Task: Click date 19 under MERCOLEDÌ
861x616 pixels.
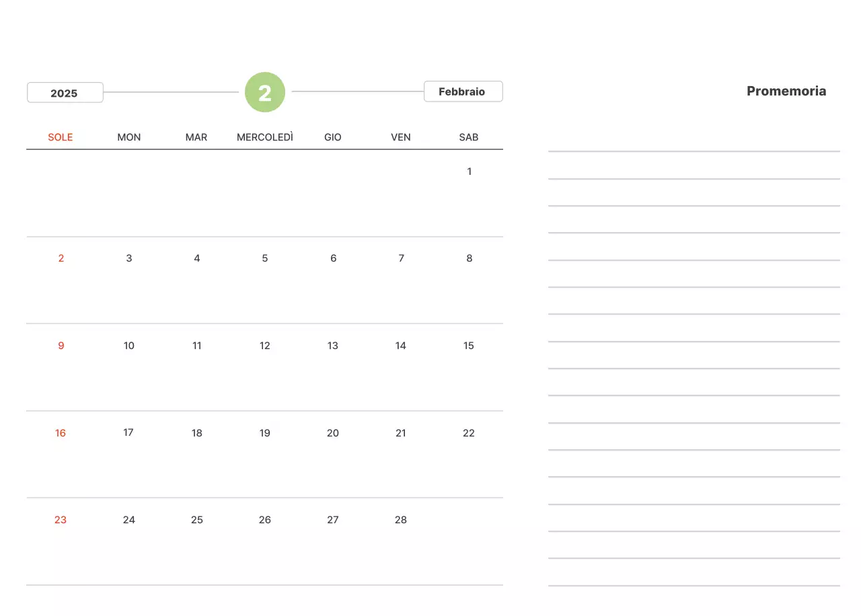Action: pos(265,433)
